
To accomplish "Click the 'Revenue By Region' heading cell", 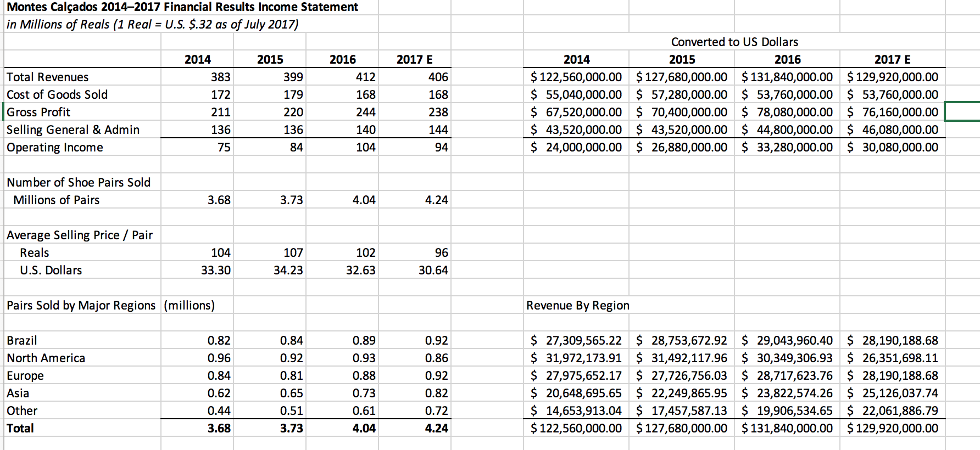I will 578,306.
